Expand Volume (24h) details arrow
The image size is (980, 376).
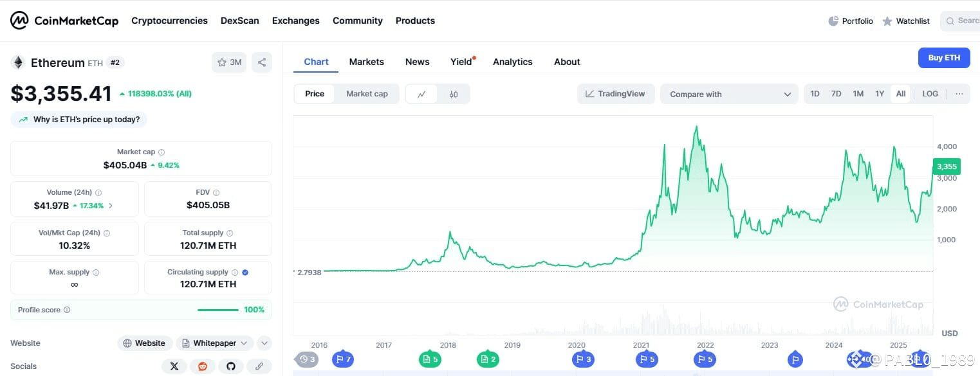(111, 206)
